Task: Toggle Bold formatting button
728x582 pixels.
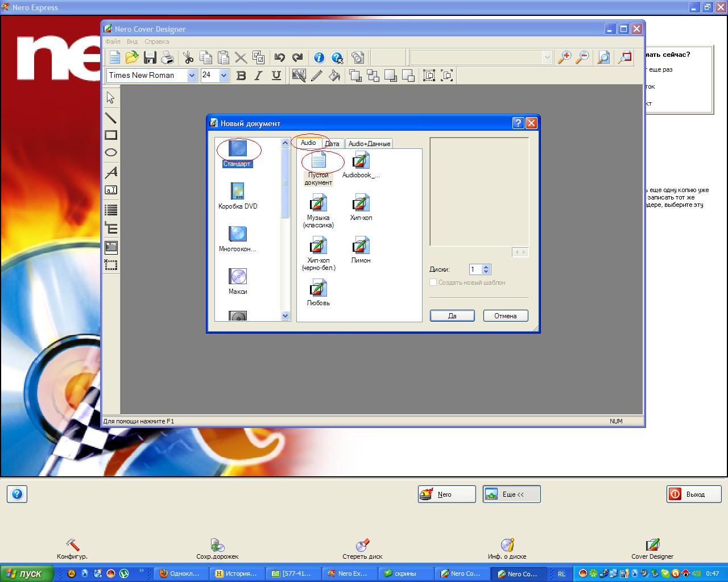Action: coord(241,75)
